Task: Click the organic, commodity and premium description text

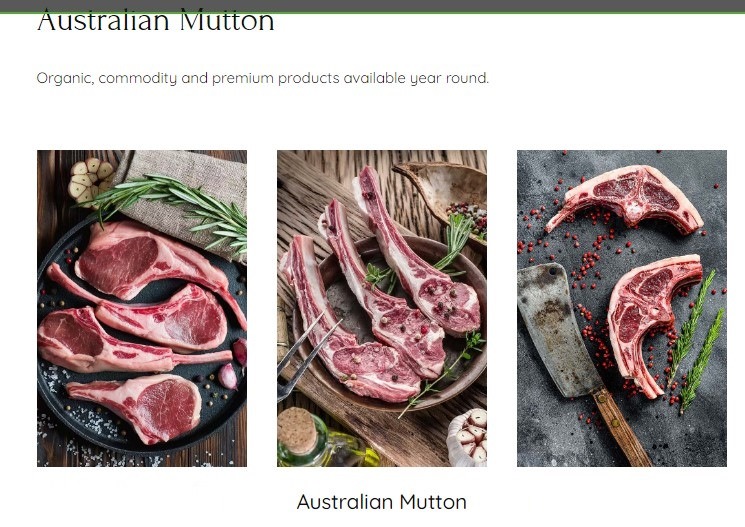Action: coord(263,78)
